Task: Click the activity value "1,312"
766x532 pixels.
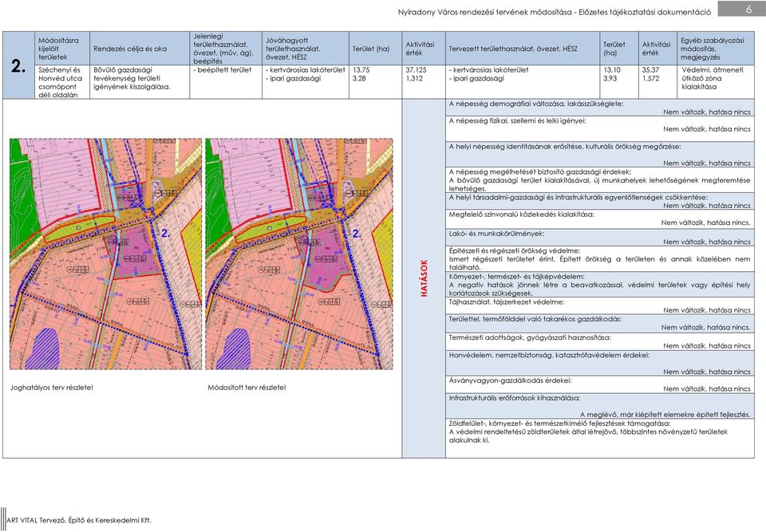Action: coord(414,79)
